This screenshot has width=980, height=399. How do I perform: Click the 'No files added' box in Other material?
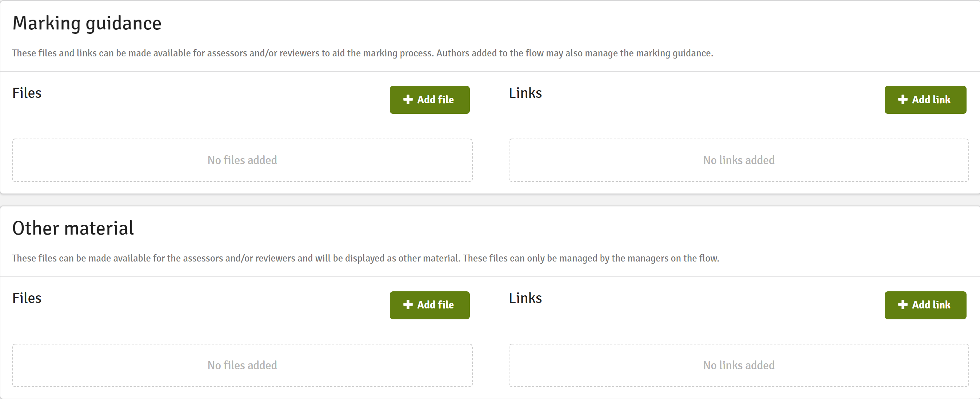click(242, 365)
